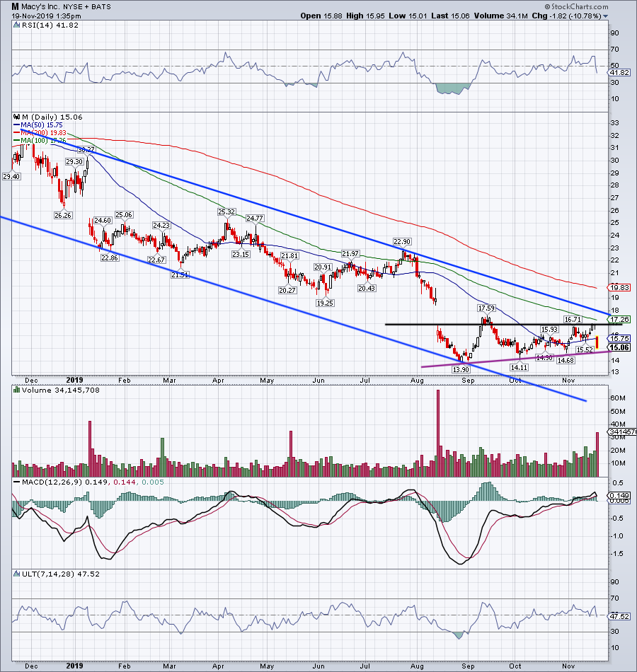Click the M (Daily) price candlestick icon

click(17, 117)
